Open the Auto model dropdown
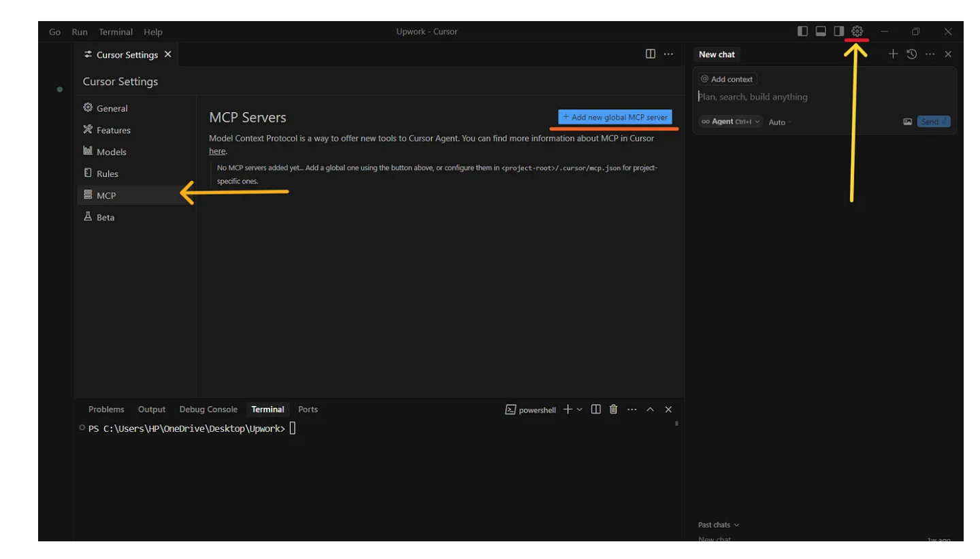 point(780,122)
